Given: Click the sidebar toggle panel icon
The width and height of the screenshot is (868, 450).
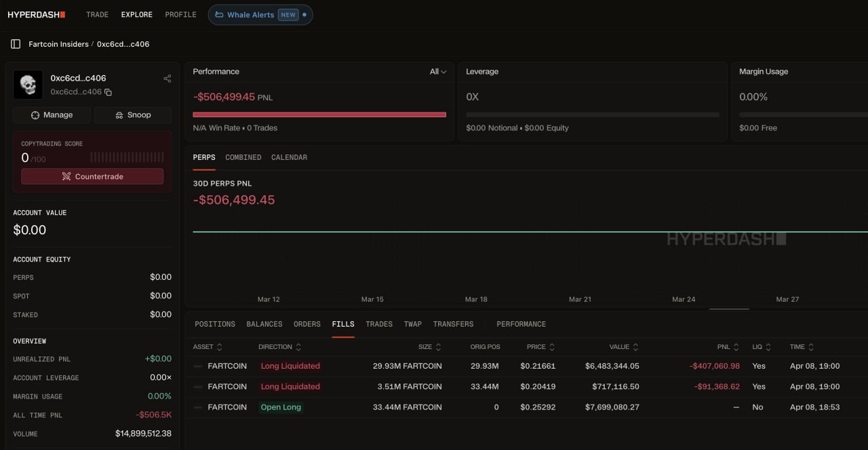Looking at the screenshot, I should click(x=15, y=44).
